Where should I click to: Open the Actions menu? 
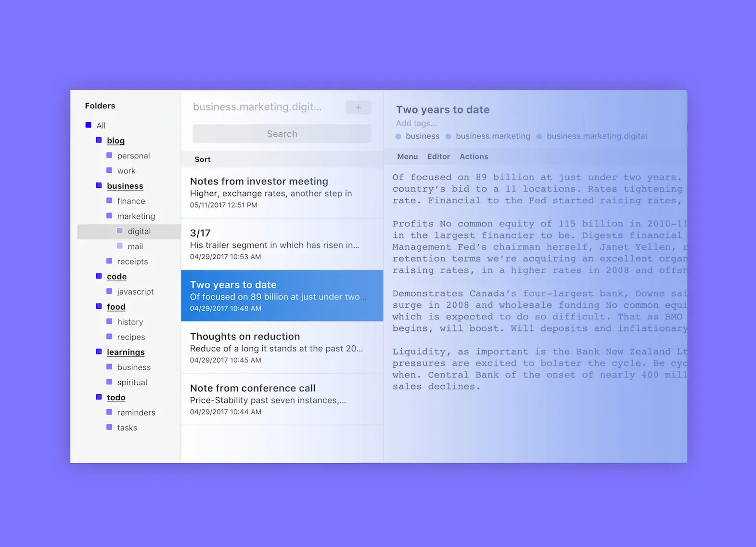(474, 156)
